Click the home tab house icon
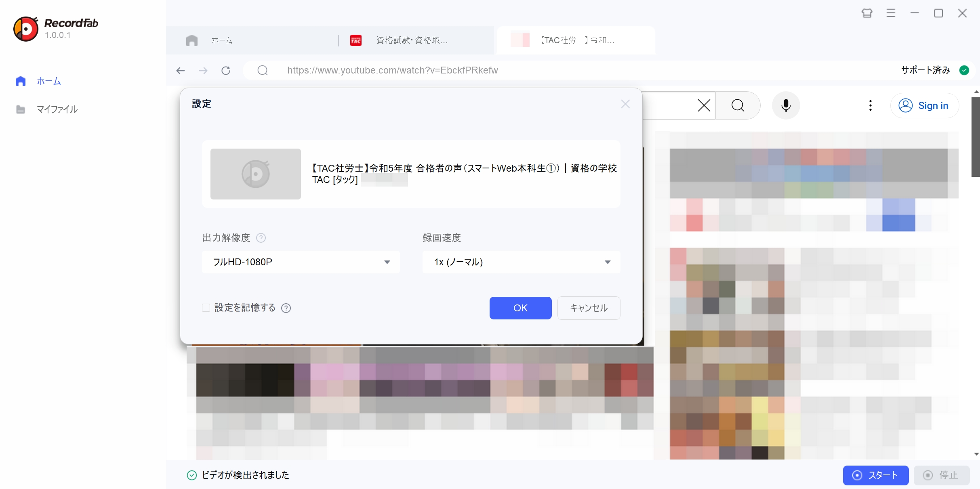This screenshot has height=489, width=980. tap(192, 40)
